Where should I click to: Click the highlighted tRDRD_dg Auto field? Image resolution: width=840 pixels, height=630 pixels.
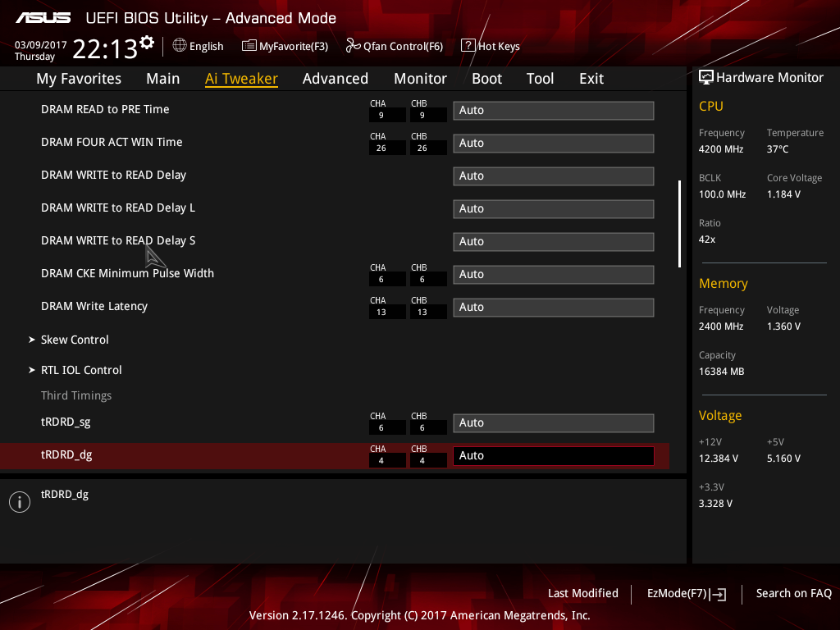coord(554,456)
